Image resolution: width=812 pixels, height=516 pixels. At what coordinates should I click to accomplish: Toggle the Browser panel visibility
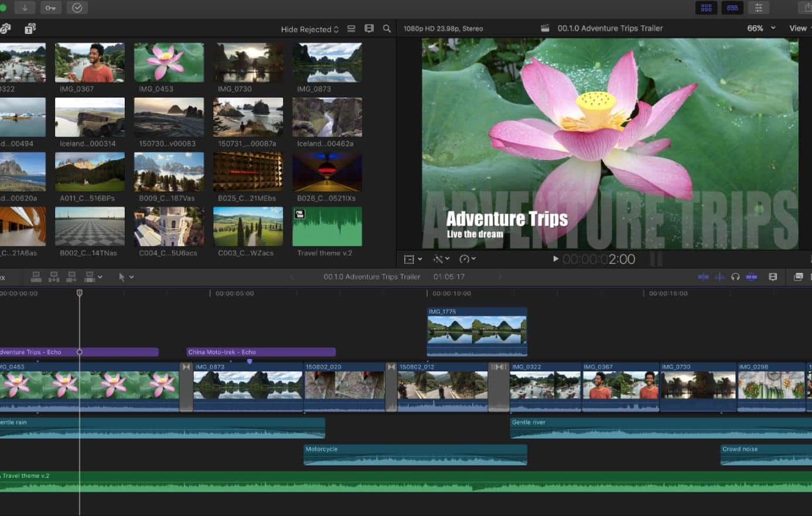pyautogui.click(x=707, y=8)
